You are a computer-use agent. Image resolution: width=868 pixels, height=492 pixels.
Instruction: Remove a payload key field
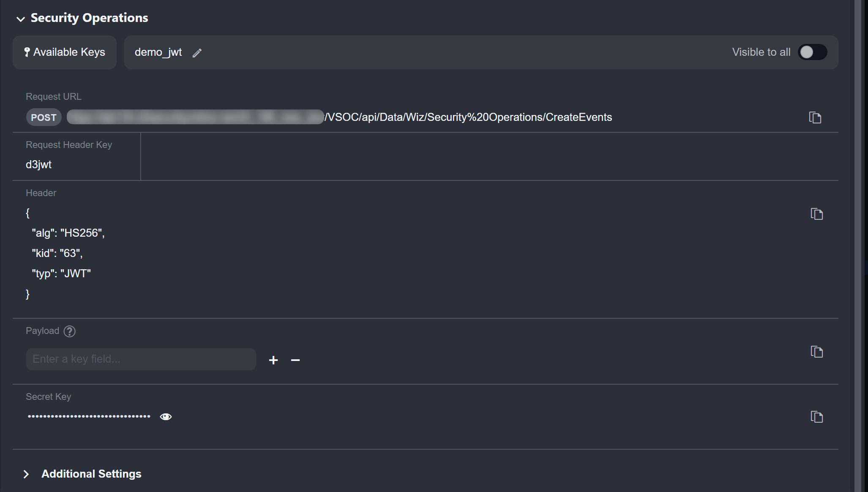[295, 360]
